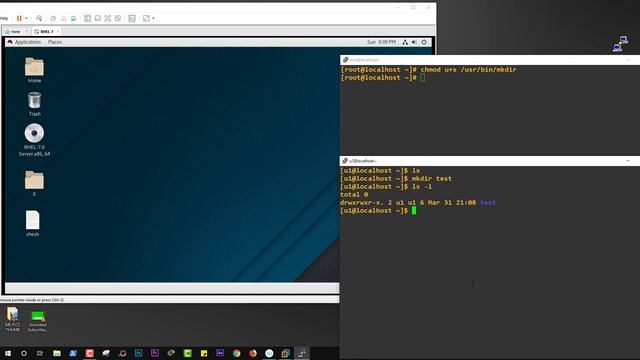Click the volume icon in GNOME top panel
This screenshot has width=640, height=360.
click(414, 42)
